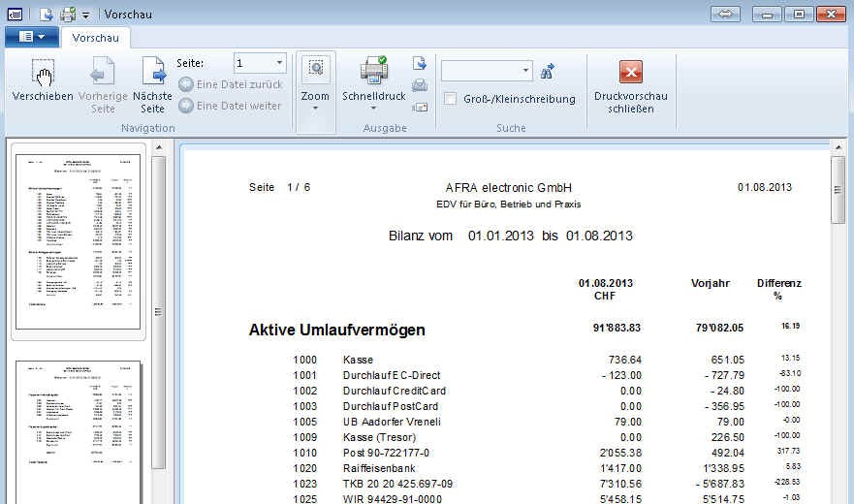
Task: Click the Kasse amount 736.64
Action: click(624, 360)
